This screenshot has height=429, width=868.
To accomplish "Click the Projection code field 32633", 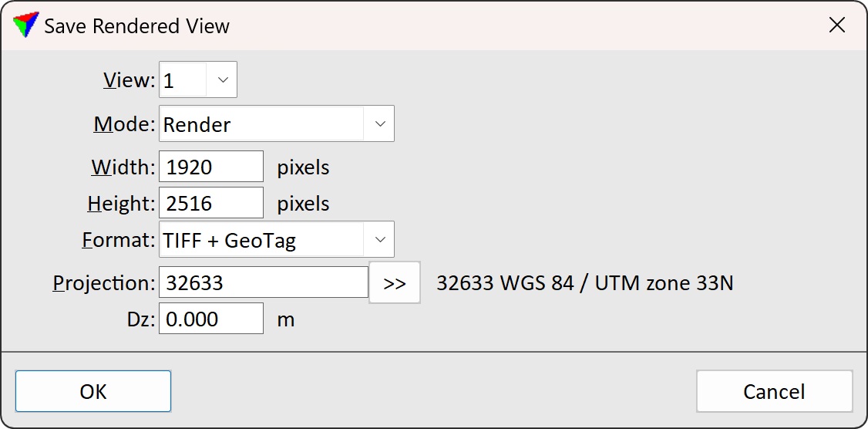I will coord(263,282).
